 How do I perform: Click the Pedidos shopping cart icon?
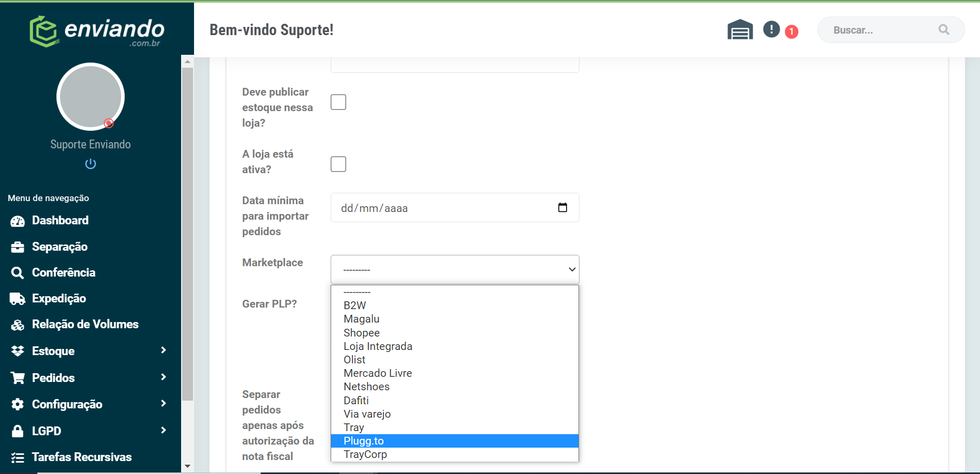point(18,378)
